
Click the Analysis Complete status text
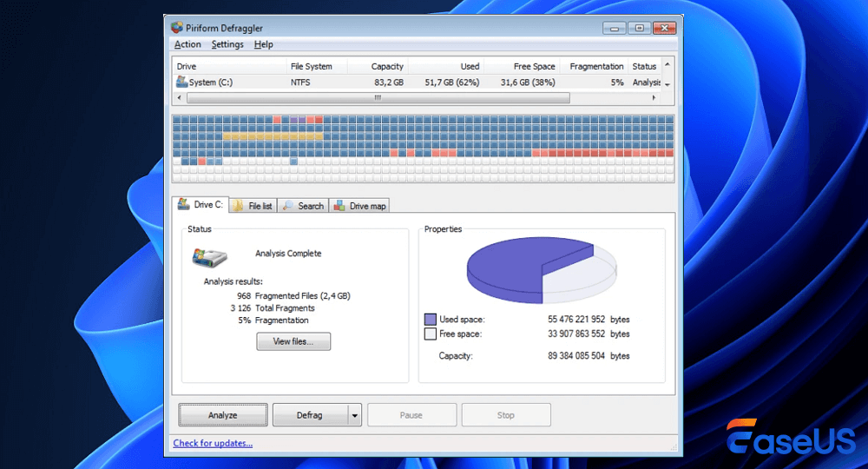coord(288,254)
